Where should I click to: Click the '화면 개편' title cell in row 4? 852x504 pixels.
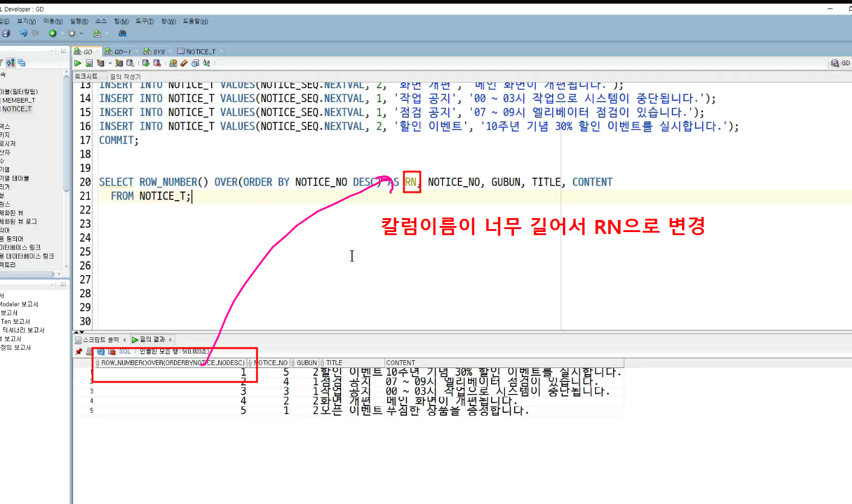[351, 401]
